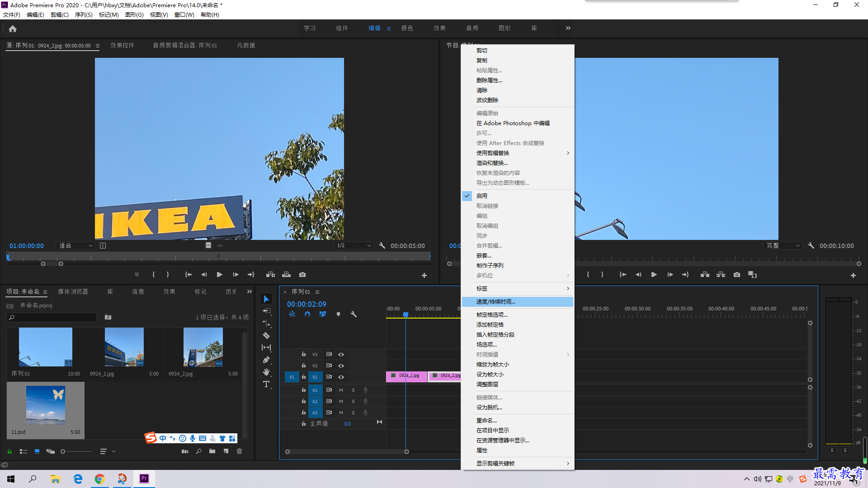The height and width of the screenshot is (488, 868).
Task: Toggle V1 track visibility eye
Action: point(341,377)
